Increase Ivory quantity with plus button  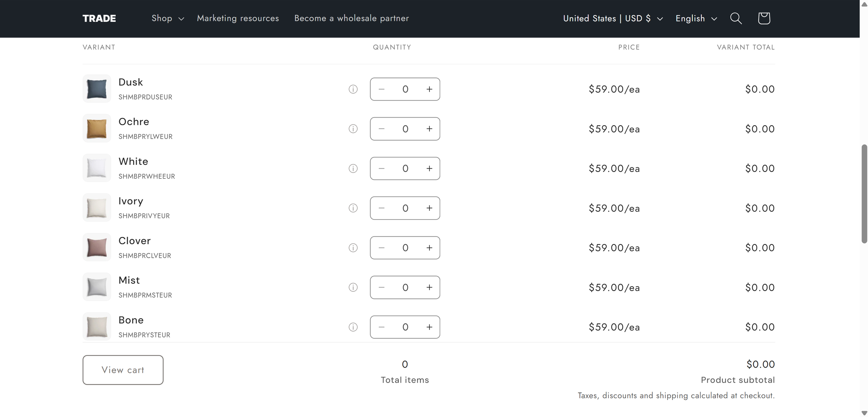[429, 208]
